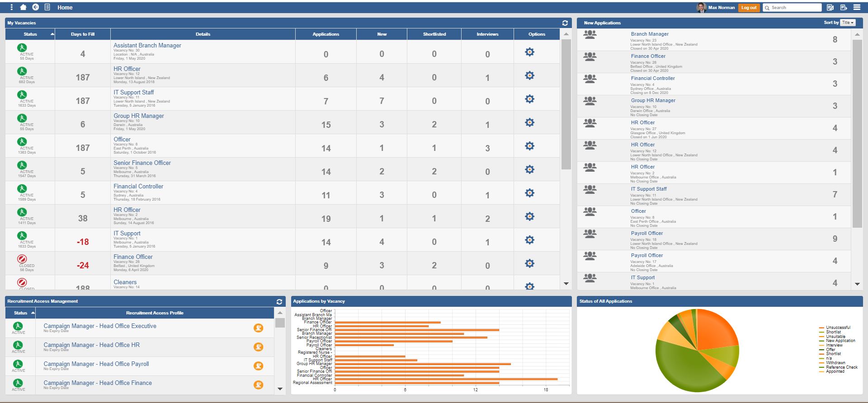Click the applicants icon beside Financial Controller
This screenshot has width=868, height=403.
click(x=590, y=79)
